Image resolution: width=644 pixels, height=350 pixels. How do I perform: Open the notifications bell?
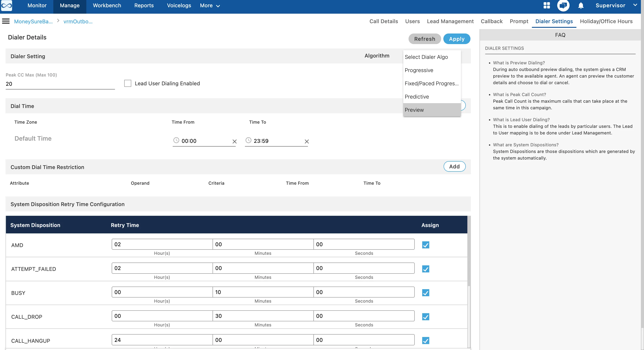(581, 6)
